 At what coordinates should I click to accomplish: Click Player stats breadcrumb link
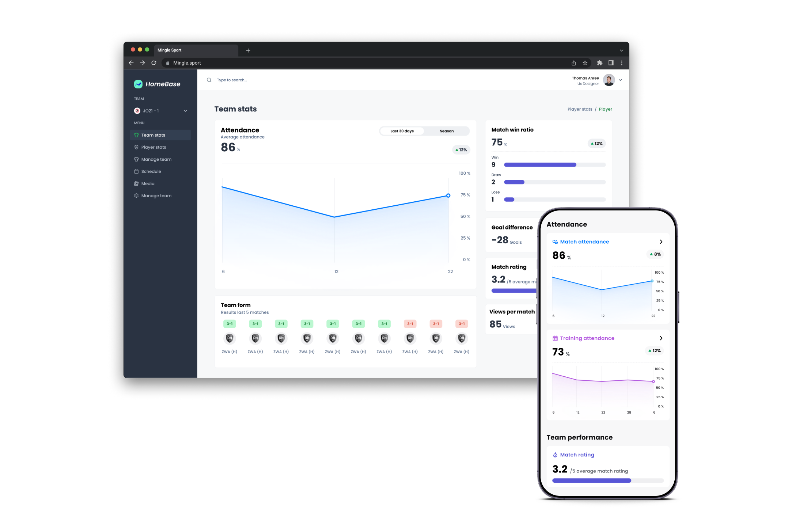[x=580, y=109]
